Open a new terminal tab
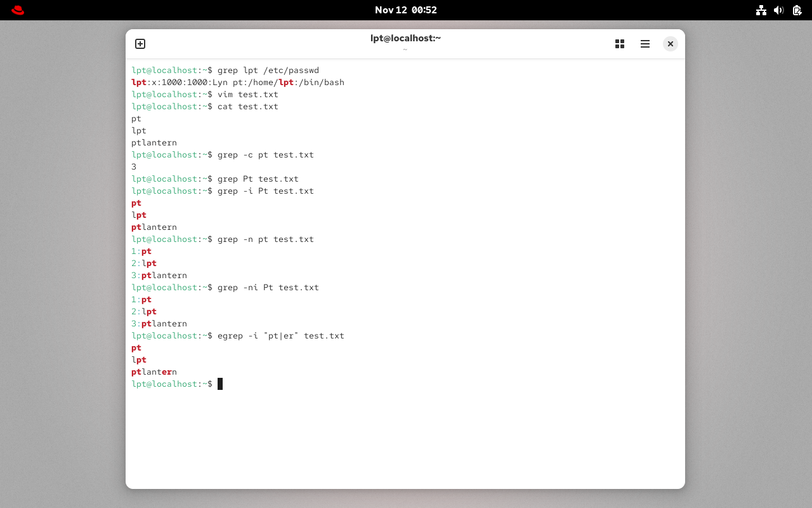This screenshot has width=812, height=508. (x=140, y=44)
